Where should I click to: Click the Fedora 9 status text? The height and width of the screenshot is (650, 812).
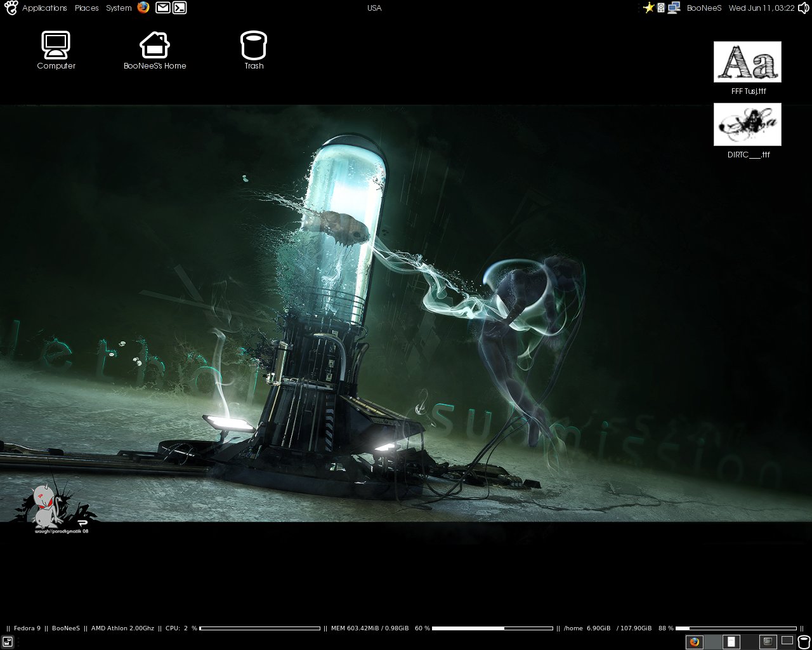tap(27, 628)
